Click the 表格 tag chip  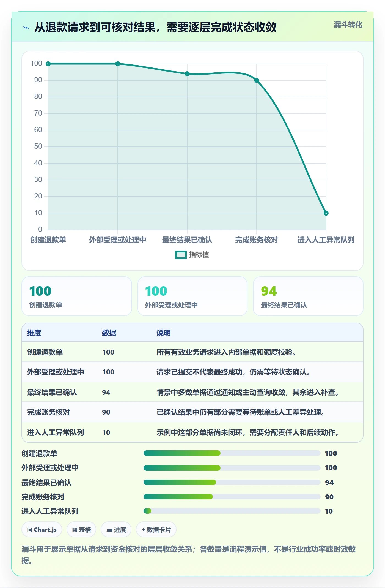coord(81,530)
